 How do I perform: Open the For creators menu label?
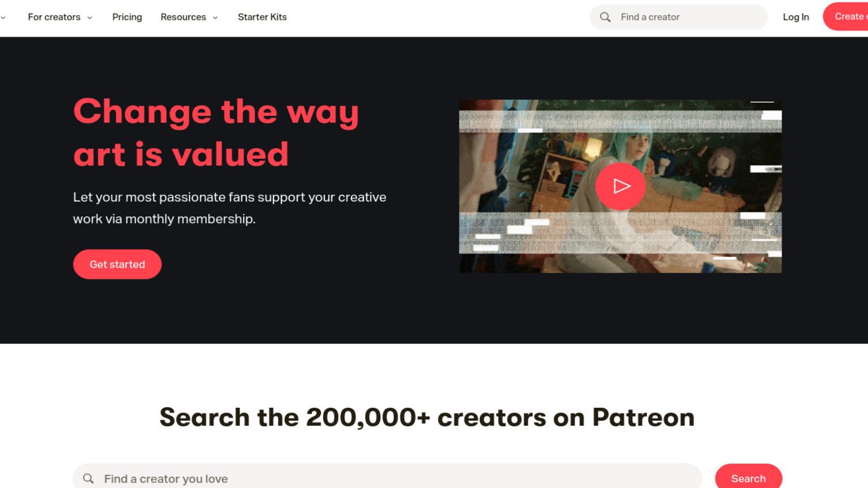pos(54,17)
